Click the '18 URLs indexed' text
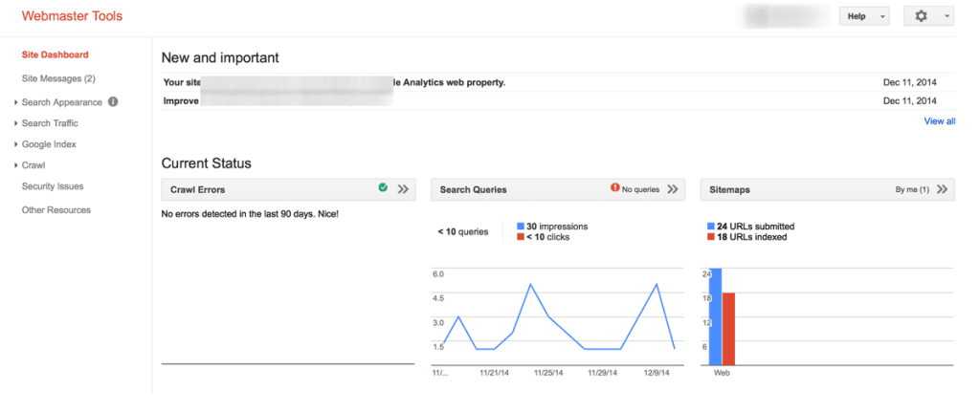 (x=752, y=237)
